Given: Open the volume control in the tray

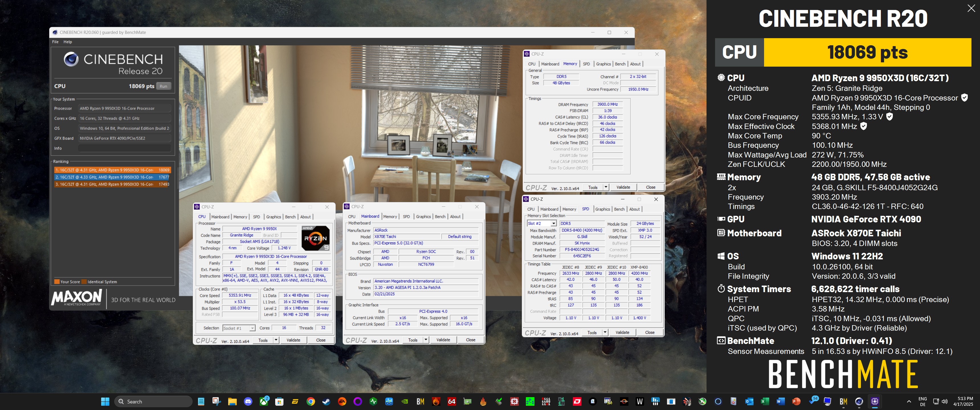Looking at the screenshot, I should [944, 401].
